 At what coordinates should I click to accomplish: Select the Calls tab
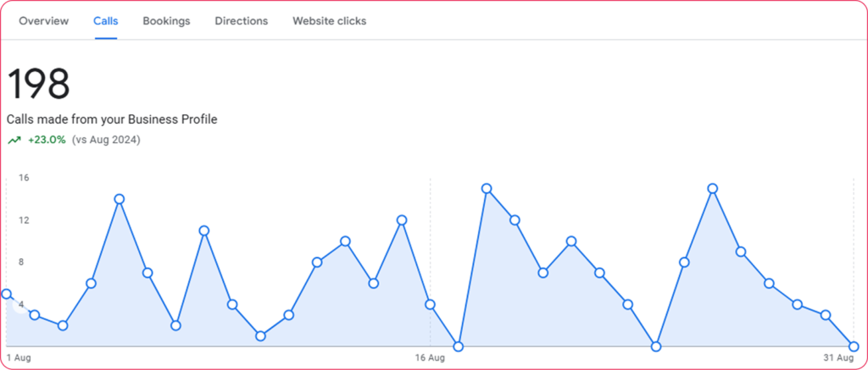point(105,20)
